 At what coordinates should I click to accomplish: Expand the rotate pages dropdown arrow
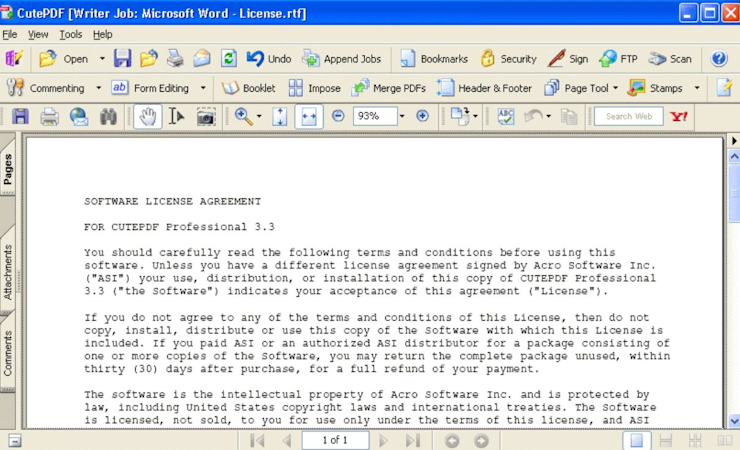click(476, 116)
